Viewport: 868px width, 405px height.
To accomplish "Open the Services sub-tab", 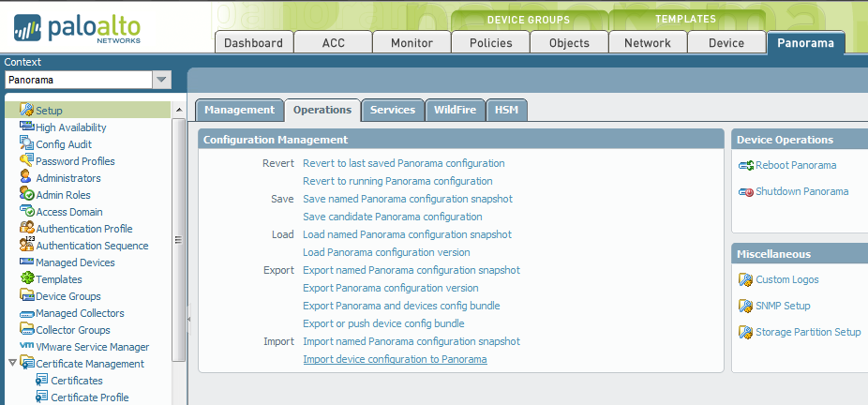I will point(393,110).
